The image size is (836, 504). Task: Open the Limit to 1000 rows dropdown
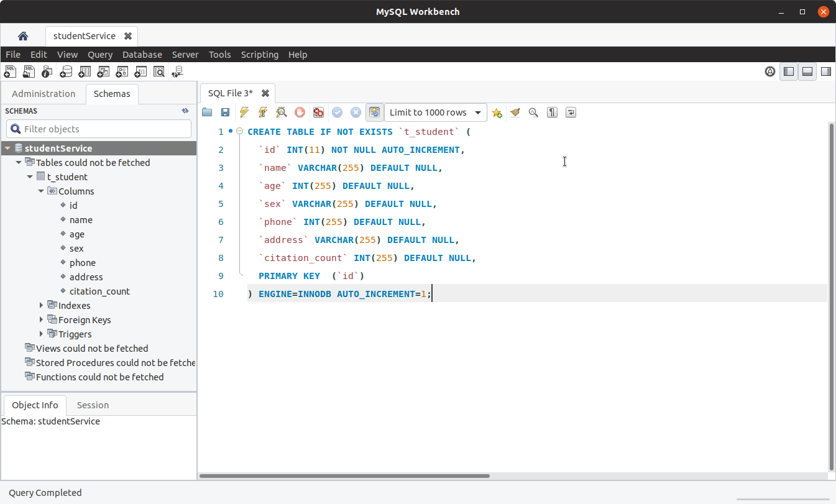(435, 112)
